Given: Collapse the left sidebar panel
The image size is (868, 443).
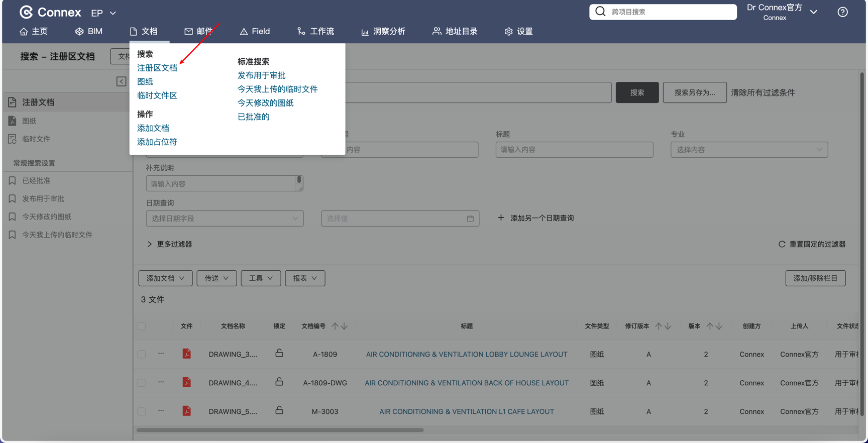Looking at the screenshot, I should pyautogui.click(x=121, y=81).
